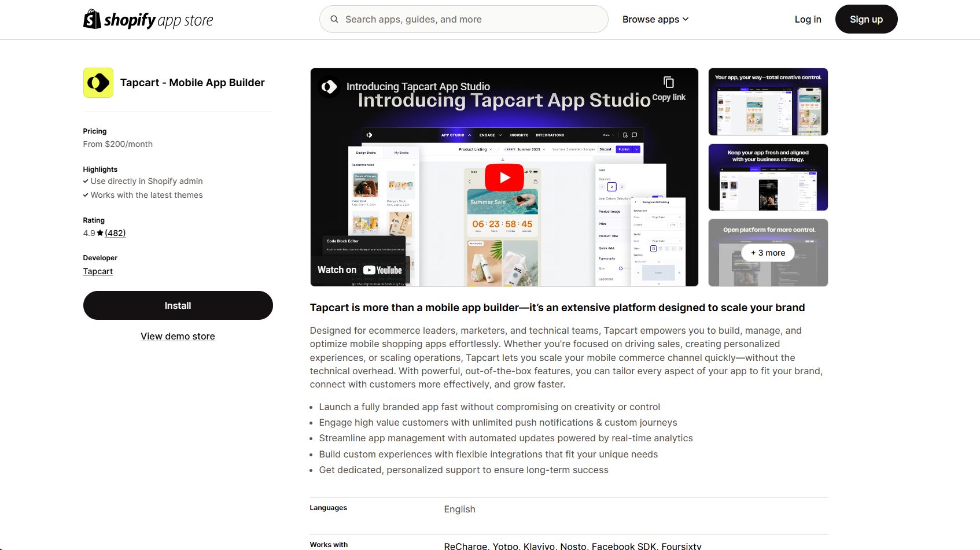Screen dimensions: 980x550
Task: Click the Watch on YouTube logo
Action: click(382, 270)
